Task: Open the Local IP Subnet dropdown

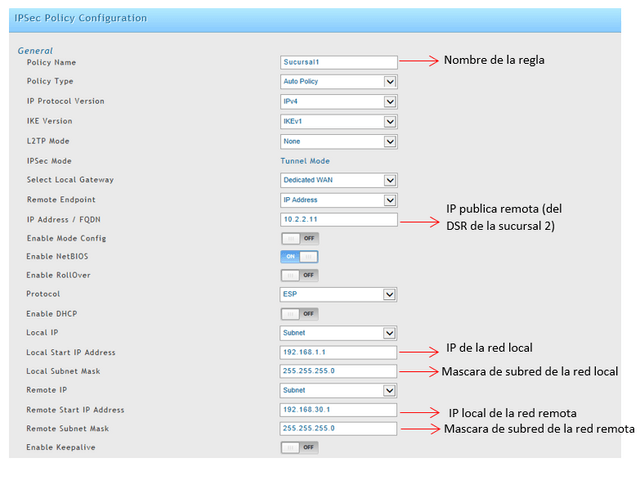Action: 338,333
